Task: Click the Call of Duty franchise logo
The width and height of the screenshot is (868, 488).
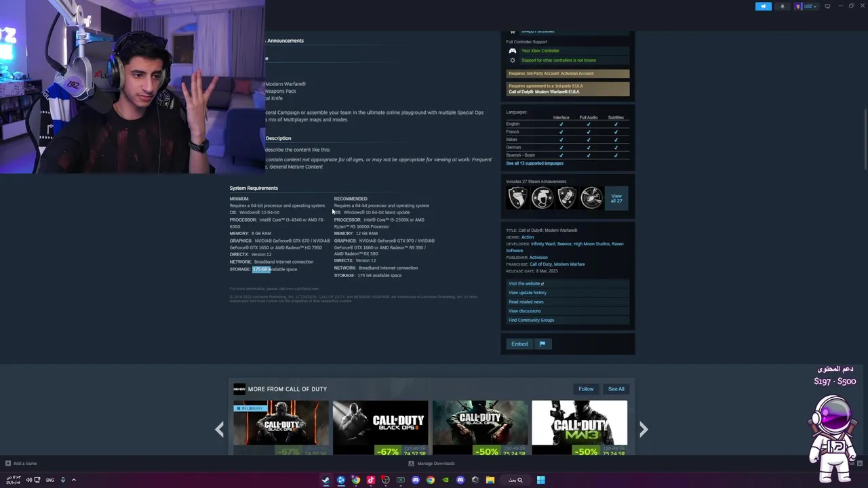Action: click(239, 389)
